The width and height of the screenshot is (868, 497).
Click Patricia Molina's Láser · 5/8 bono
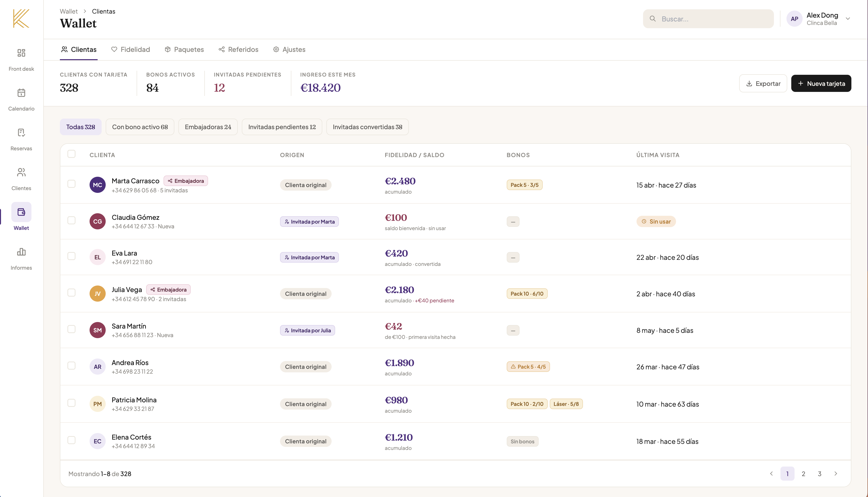566,404
